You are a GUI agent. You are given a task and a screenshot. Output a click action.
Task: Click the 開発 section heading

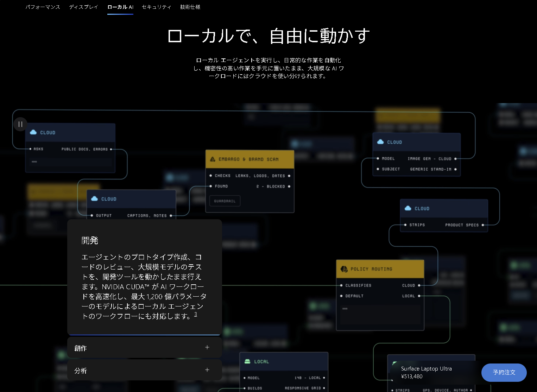(x=90, y=240)
